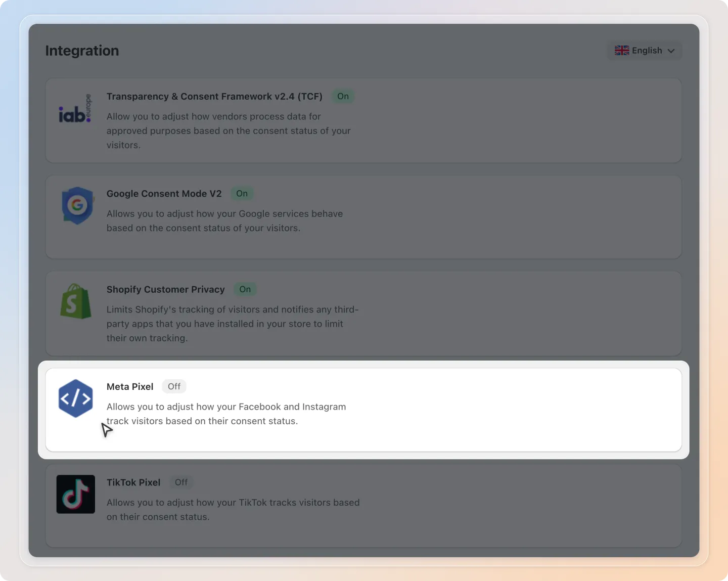Click description 'Allow you to adjust how vendors process'

coord(229,130)
